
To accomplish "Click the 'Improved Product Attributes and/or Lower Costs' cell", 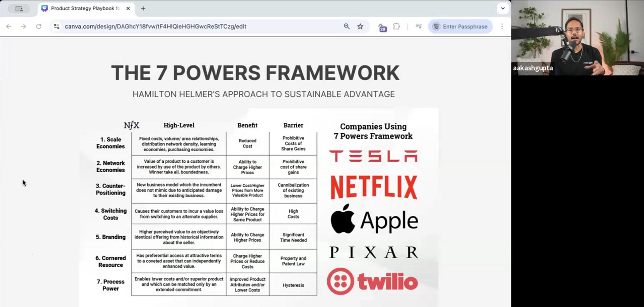I will [x=247, y=284].
